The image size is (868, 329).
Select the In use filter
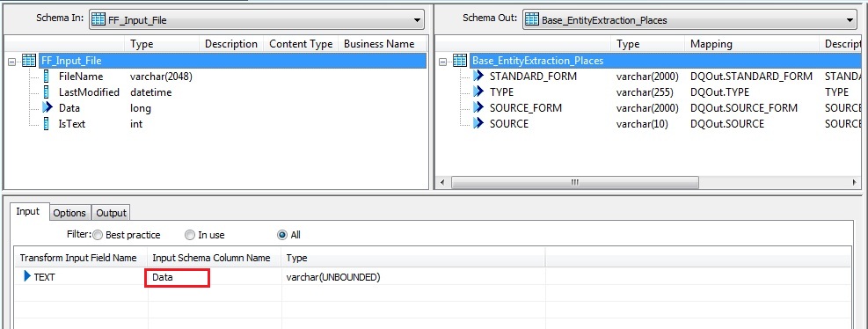pyautogui.click(x=190, y=235)
